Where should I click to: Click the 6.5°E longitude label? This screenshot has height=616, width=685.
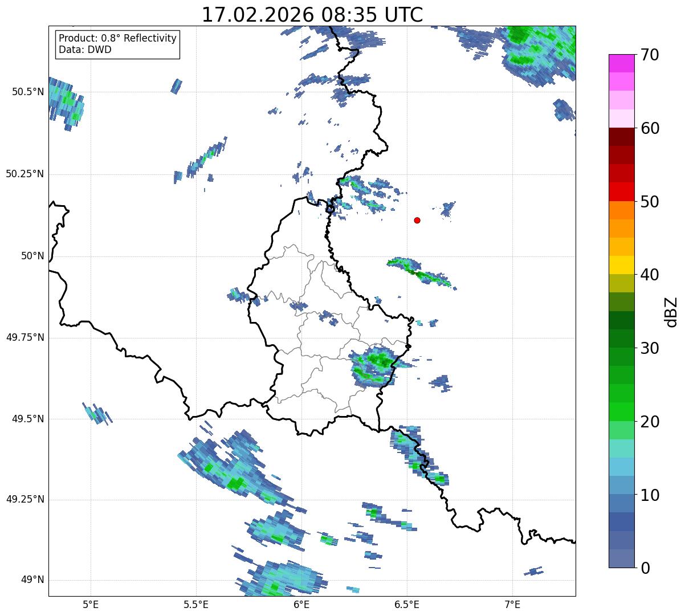click(x=407, y=604)
